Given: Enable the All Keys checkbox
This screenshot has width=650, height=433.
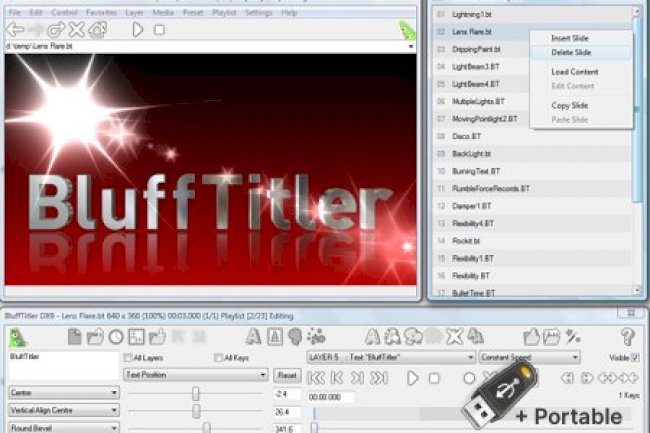Looking at the screenshot, I should click(x=218, y=357).
